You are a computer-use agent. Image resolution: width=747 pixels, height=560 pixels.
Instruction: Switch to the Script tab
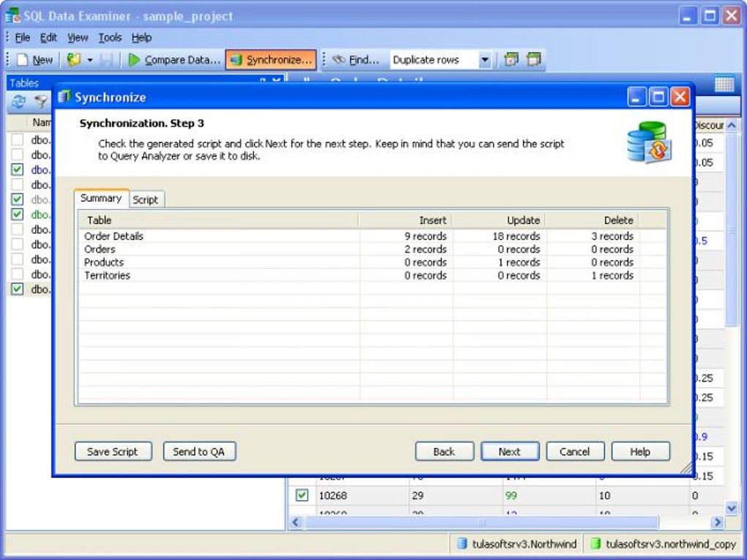click(x=145, y=198)
